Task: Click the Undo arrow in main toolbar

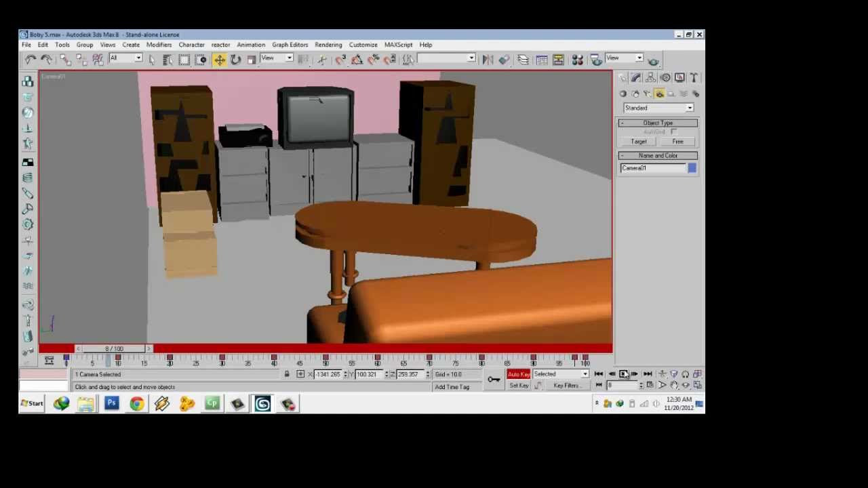Action: point(29,60)
